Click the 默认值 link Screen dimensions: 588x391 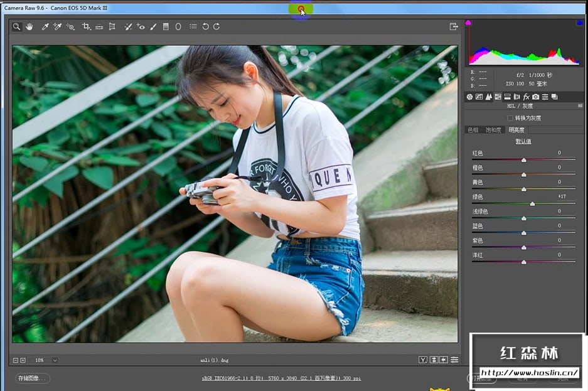523,141
